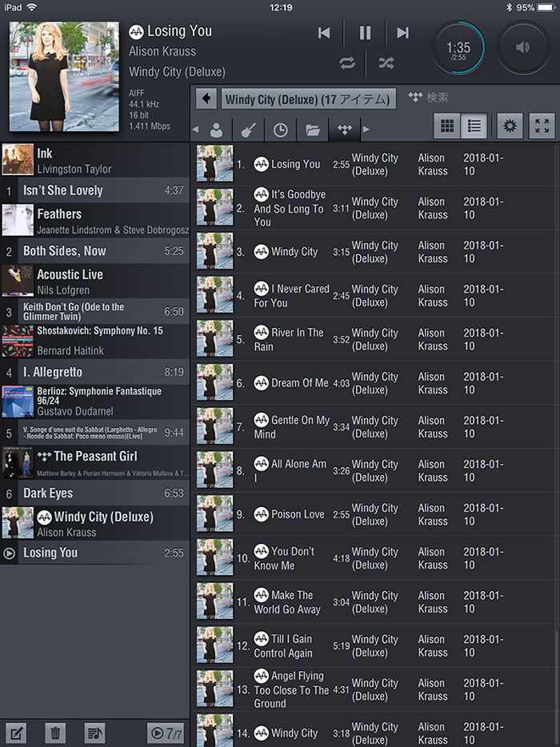Image resolution: width=560 pixels, height=747 pixels.
Task: Switch to the folder browse tab
Action: (x=313, y=130)
